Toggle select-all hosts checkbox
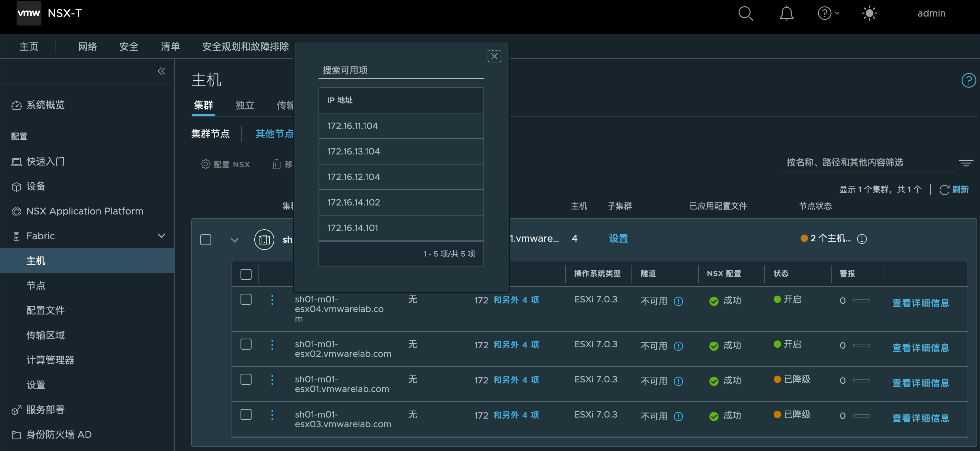 (x=246, y=274)
